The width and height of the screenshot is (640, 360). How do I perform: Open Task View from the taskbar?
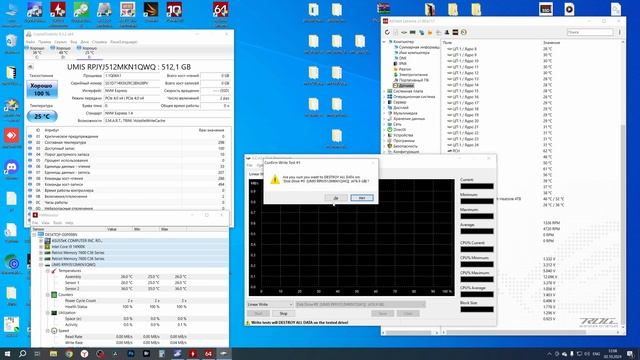pyautogui.click(x=38, y=353)
